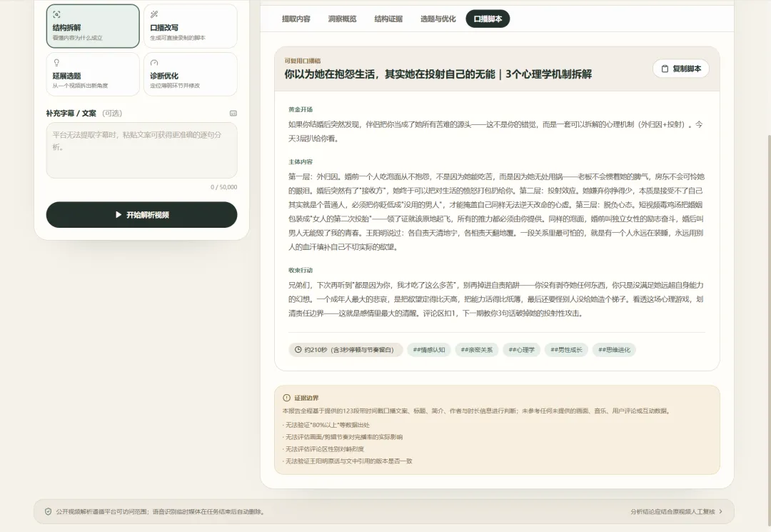The height and width of the screenshot is (532, 771).
Task: Click the clock icon in duration chip
Action: tap(298, 350)
